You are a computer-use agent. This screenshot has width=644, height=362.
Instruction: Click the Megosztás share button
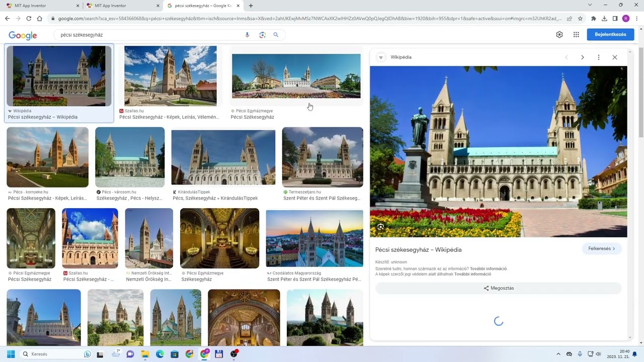point(499,288)
